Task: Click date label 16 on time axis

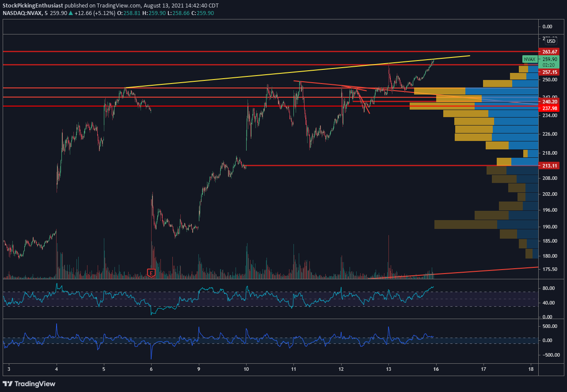Action: pos(436,369)
